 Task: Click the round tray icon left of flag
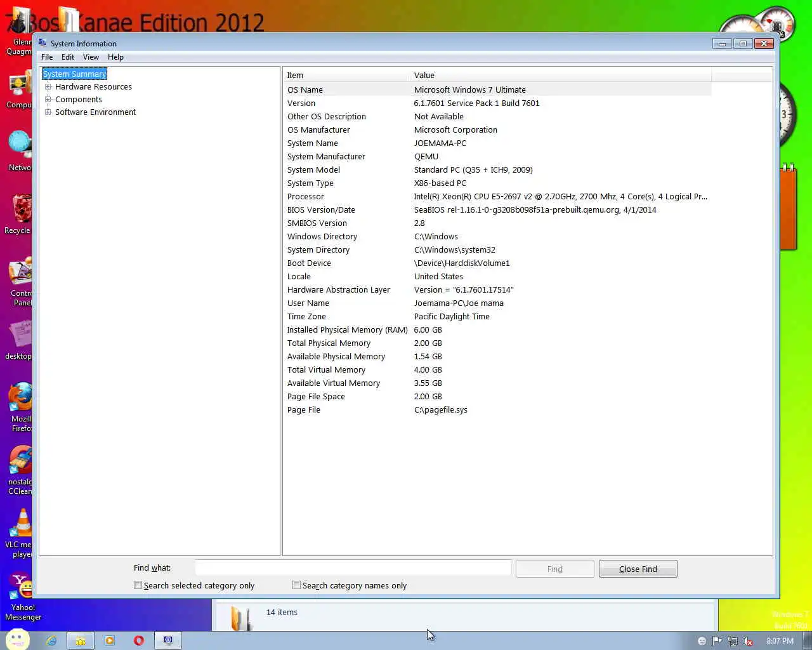702,641
